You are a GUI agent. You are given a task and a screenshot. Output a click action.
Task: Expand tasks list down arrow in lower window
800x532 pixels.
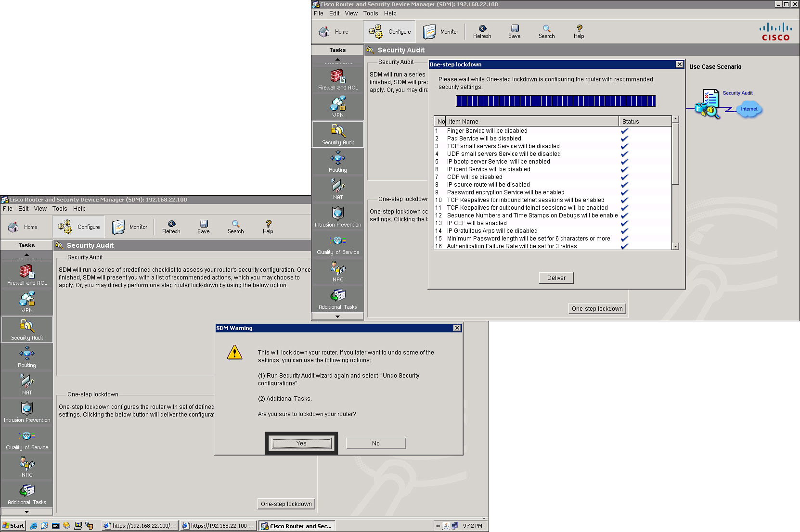pyautogui.click(x=26, y=512)
